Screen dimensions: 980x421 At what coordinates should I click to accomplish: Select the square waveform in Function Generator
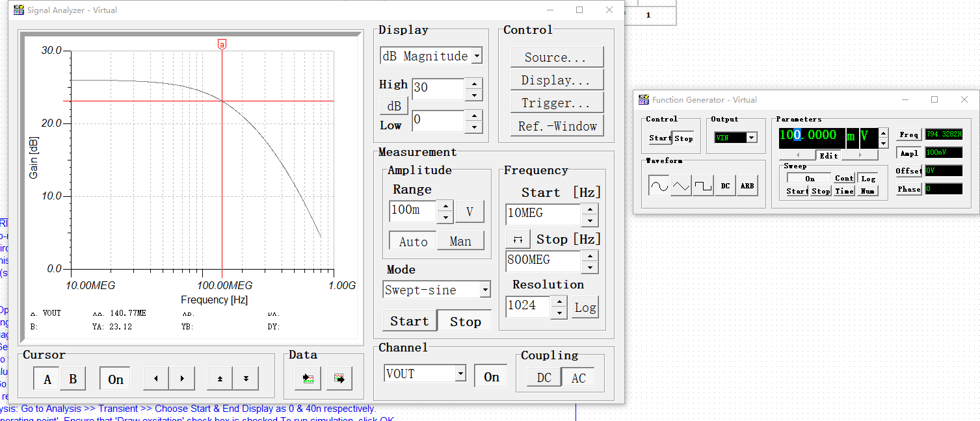(703, 186)
